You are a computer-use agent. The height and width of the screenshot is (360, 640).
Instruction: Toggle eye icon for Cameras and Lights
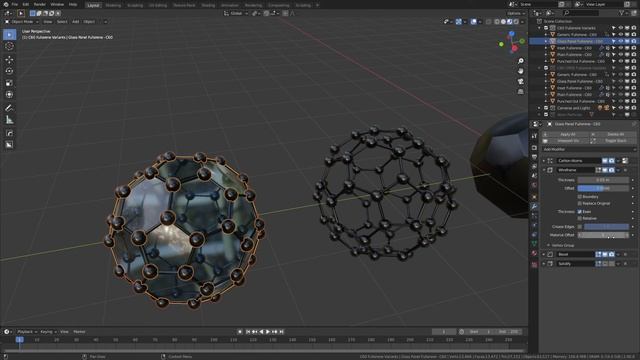(620, 108)
